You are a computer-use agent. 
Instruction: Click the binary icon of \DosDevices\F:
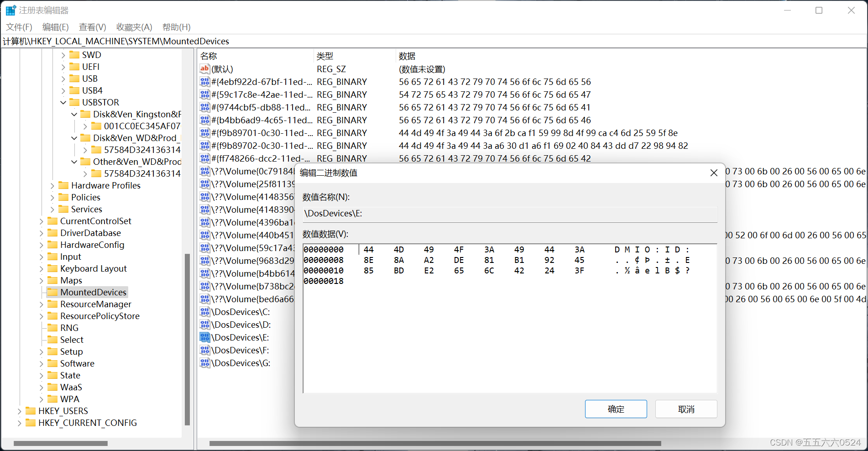pos(205,350)
